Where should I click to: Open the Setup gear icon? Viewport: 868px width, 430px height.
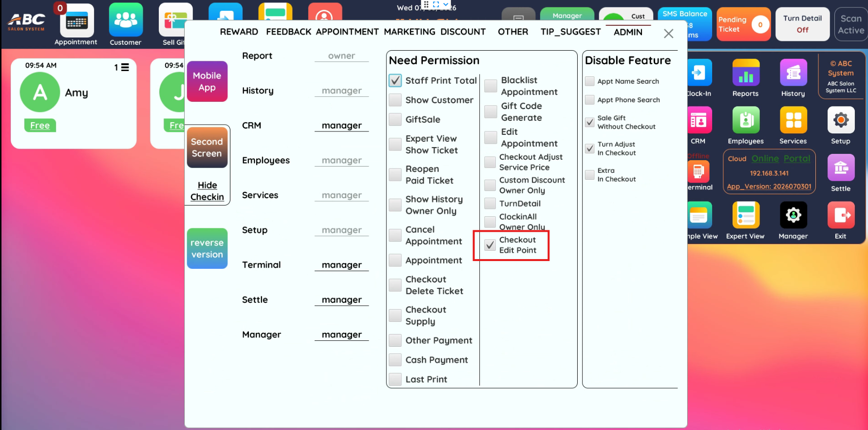point(841,120)
